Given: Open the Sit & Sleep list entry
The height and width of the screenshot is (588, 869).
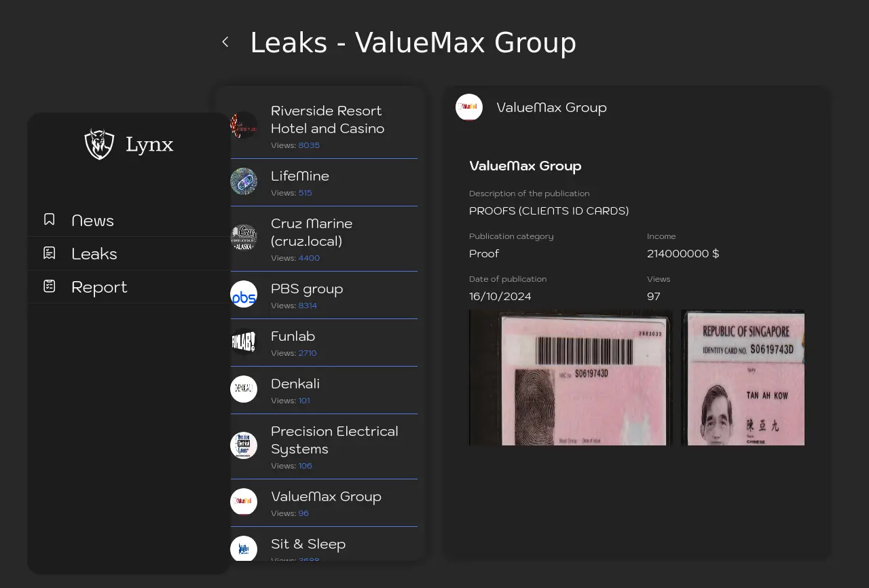Looking at the screenshot, I should 308,544.
